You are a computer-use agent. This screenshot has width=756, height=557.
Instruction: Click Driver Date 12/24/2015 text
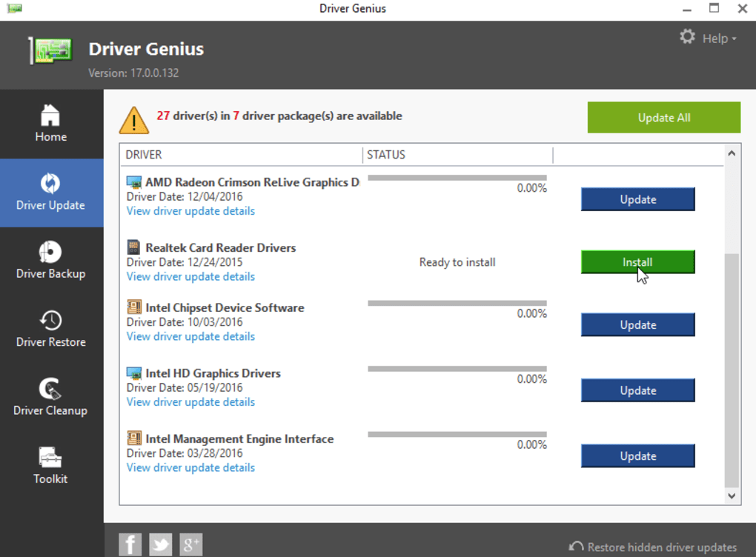(x=184, y=262)
